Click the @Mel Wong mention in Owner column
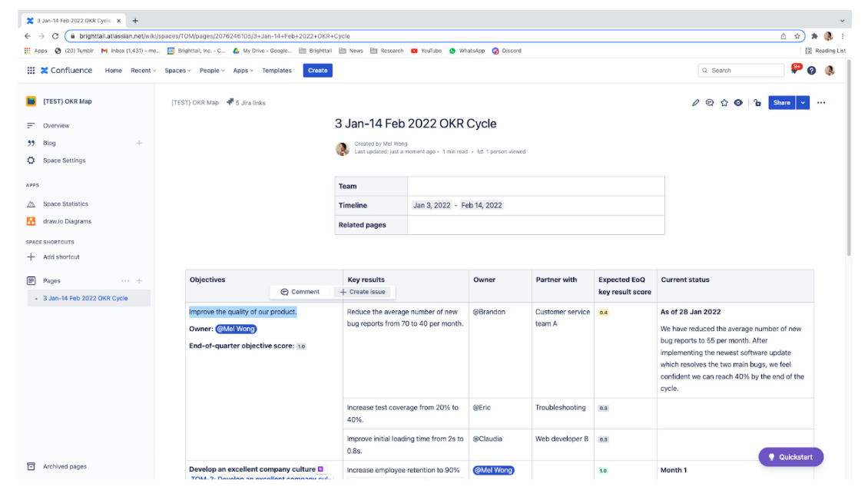 coord(493,470)
